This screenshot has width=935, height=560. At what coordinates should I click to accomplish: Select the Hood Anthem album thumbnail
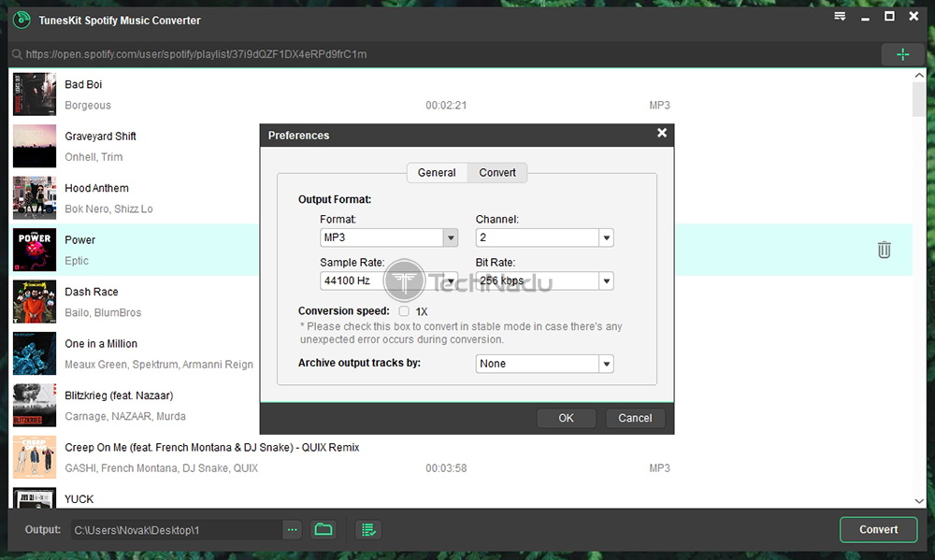coord(35,198)
